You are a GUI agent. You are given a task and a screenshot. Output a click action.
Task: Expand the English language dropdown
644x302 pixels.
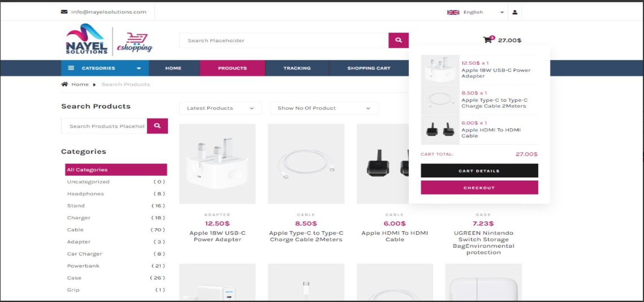coord(475,12)
